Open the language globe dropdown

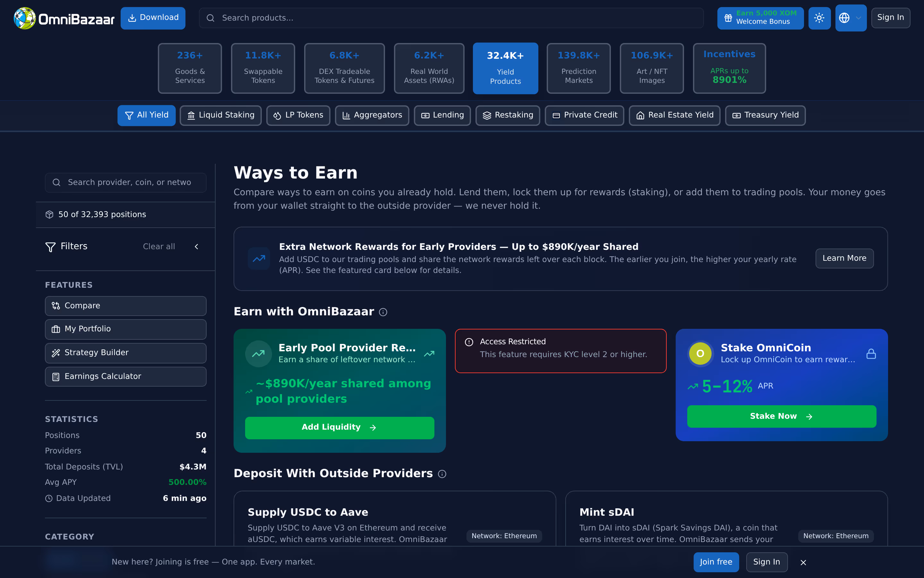click(x=851, y=18)
